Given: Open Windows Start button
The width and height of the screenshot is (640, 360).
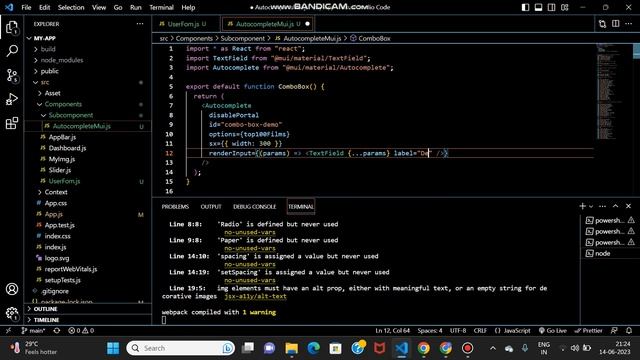Looking at the screenshot, I should [113, 348].
